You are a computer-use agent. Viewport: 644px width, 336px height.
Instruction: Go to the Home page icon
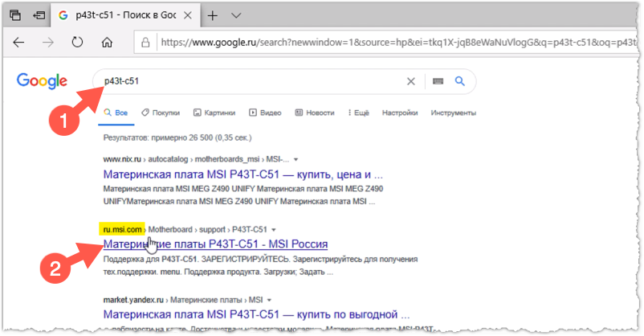click(x=107, y=42)
